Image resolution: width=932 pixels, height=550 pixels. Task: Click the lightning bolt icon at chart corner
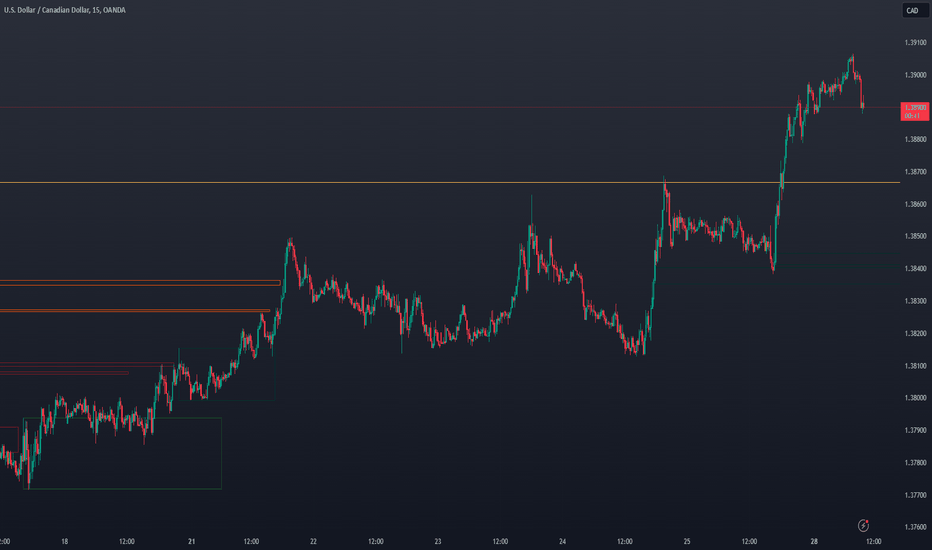click(863, 526)
